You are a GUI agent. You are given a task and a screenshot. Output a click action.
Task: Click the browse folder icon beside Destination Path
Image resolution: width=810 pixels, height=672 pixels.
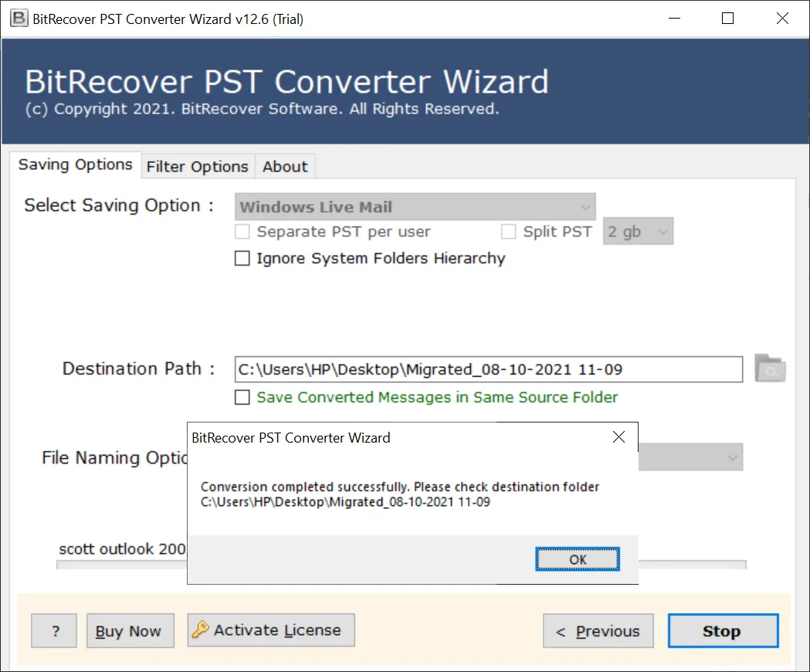[769, 368]
